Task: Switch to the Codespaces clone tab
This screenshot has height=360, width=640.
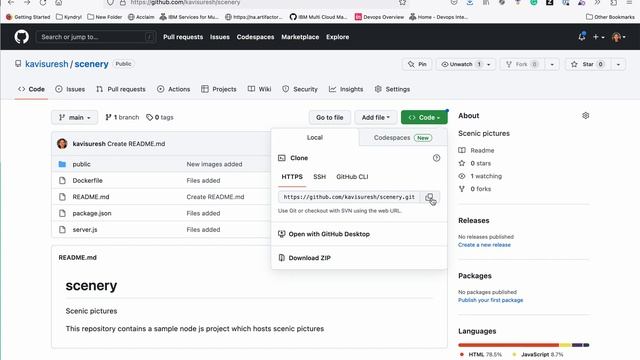Action: pos(403,138)
